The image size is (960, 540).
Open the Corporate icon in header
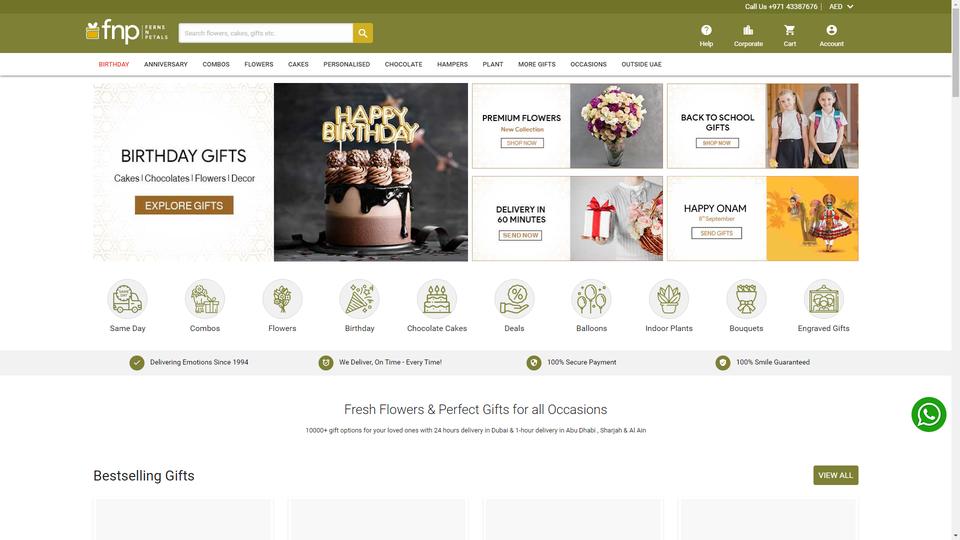pyautogui.click(x=748, y=30)
